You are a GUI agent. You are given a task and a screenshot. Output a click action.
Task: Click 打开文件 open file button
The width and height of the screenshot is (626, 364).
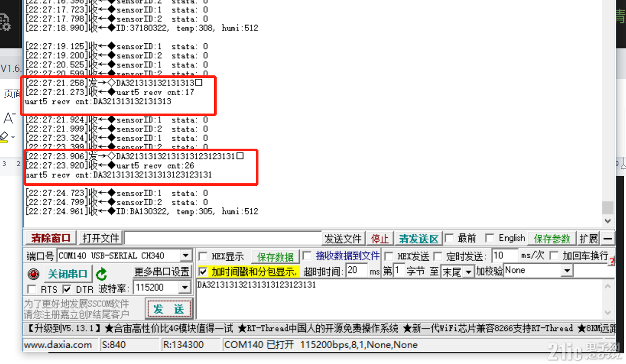click(x=101, y=238)
